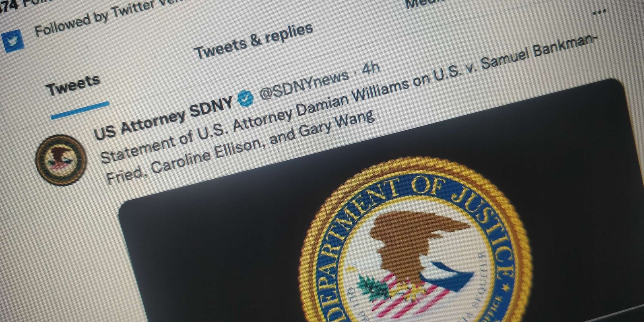The image size is (644, 322).
Task: Click the blue underline beneath Tweets tab
Action: pyautogui.click(x=79, y=110)
